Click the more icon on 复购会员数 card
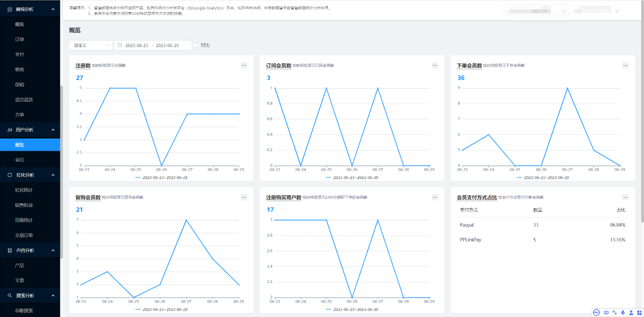Screen dimensions: 644x317 (x=244, y=197)
